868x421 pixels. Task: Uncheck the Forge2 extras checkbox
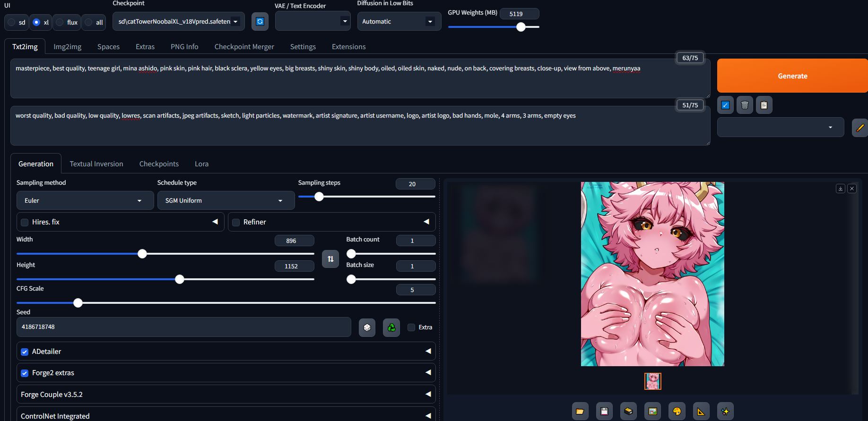pos(25,373)
